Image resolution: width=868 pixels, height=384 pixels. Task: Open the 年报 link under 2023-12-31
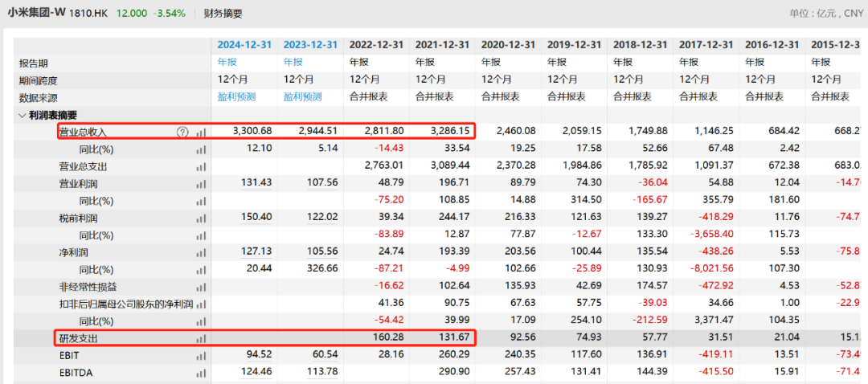pos(293,62)
